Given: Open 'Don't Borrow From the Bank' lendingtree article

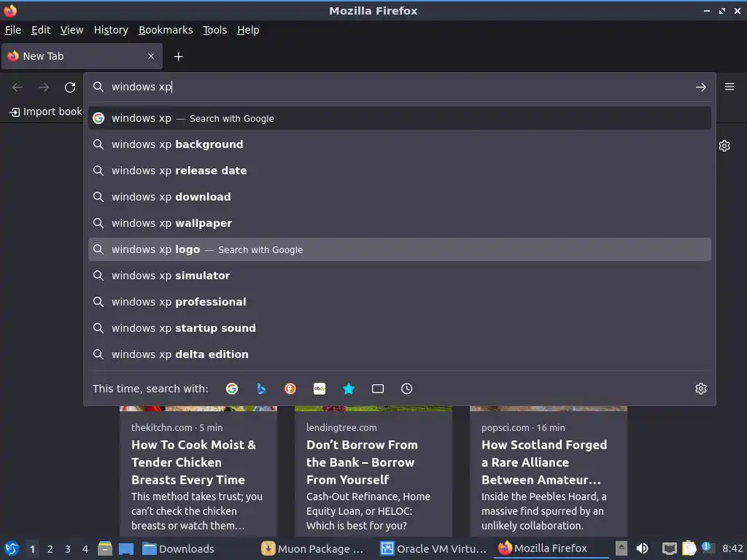Looking at the screenshot, I should pos(373,472).
